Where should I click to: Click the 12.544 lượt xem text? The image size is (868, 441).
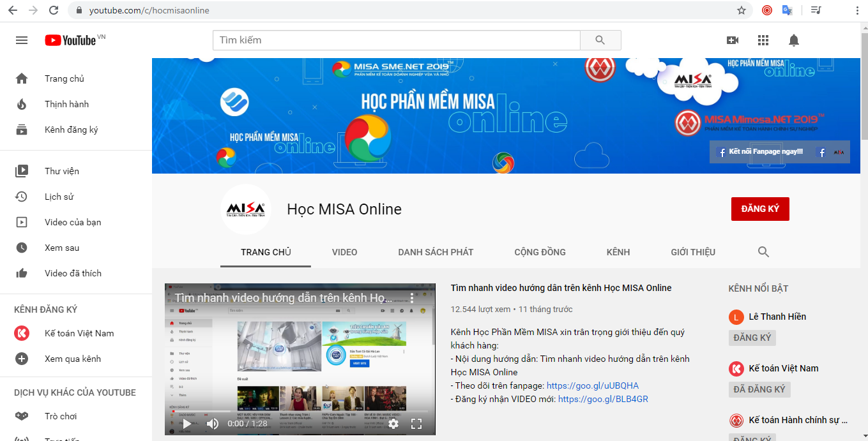click(480, 309)
